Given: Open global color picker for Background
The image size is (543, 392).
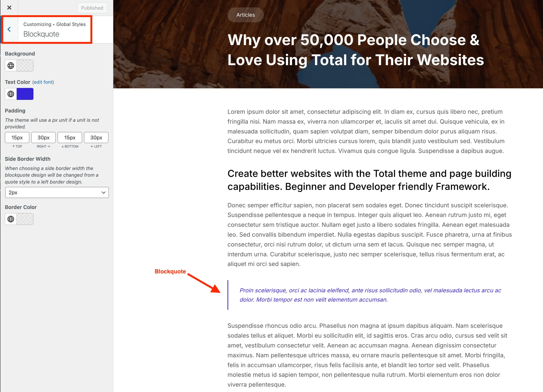Looking at the screenshot, I should point(11,66).
